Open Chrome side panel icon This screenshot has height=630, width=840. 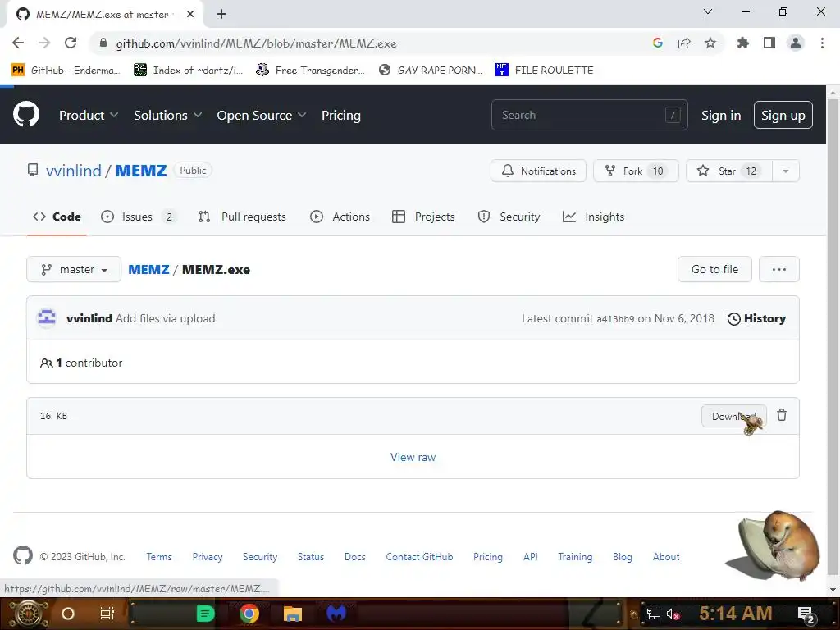[769, 43]
